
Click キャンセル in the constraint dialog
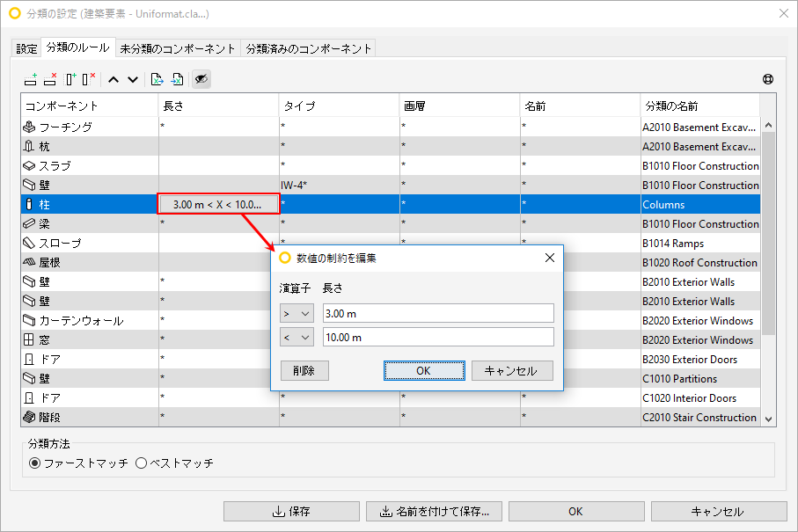pos(512,371)
